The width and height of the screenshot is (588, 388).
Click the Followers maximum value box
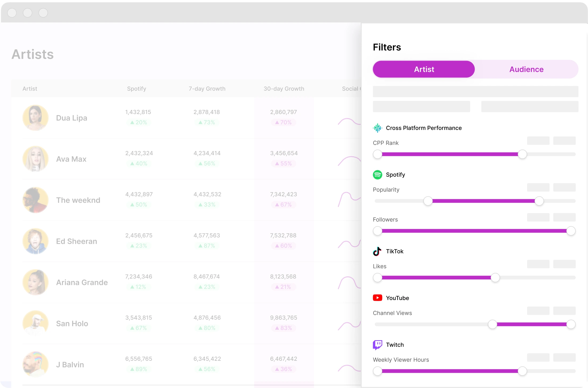tap(564, 217)
